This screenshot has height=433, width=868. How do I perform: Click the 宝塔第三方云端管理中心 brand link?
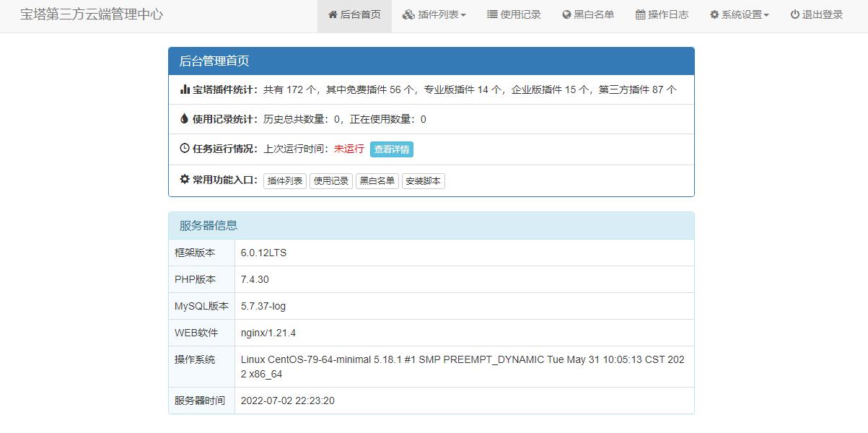[x=92, y=14]
